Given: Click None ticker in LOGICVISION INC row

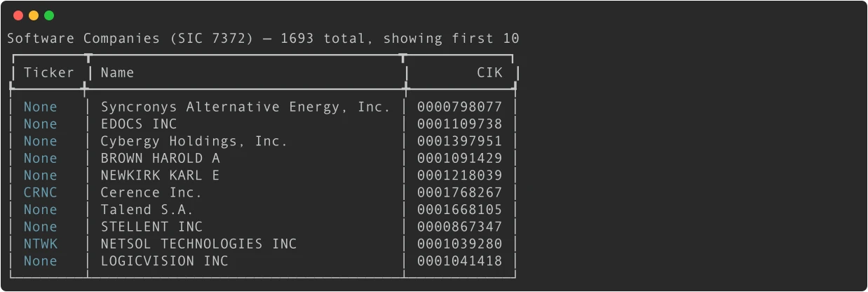Looking at the screenshot, I should 41,261.
